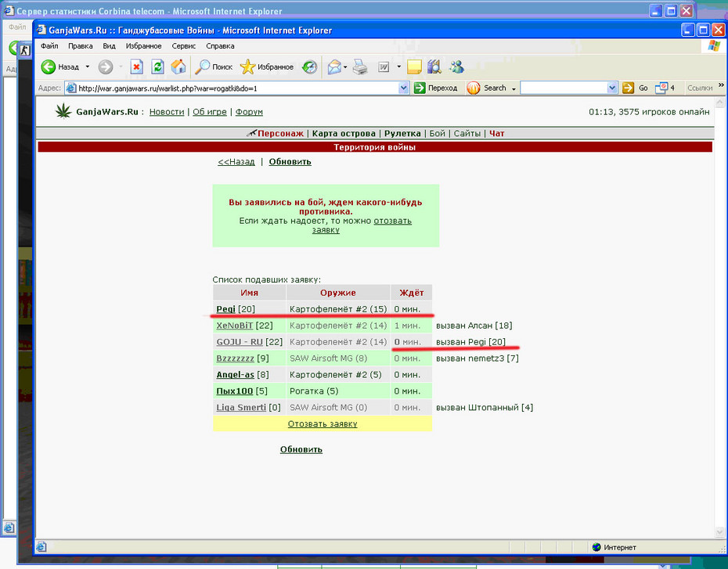
Task: Open the Форум link
Action: click(x=249, y=112)
